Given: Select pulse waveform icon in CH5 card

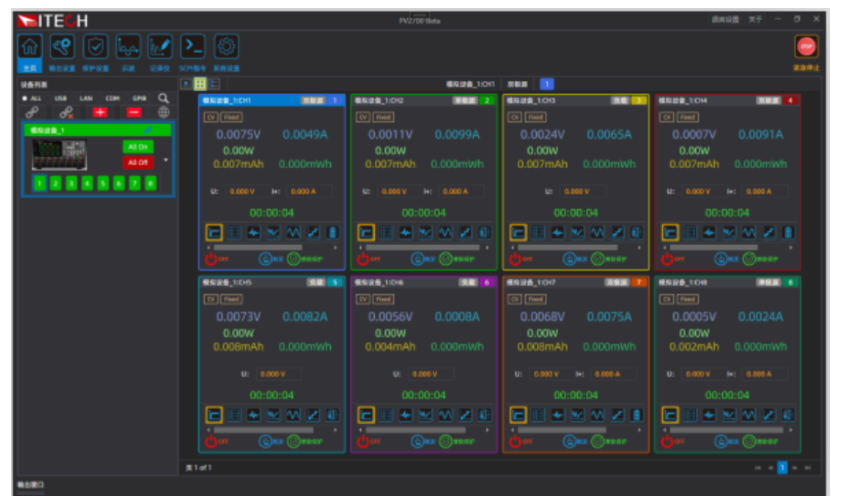Looking at the screenshot, I should (x=254, y=415).
